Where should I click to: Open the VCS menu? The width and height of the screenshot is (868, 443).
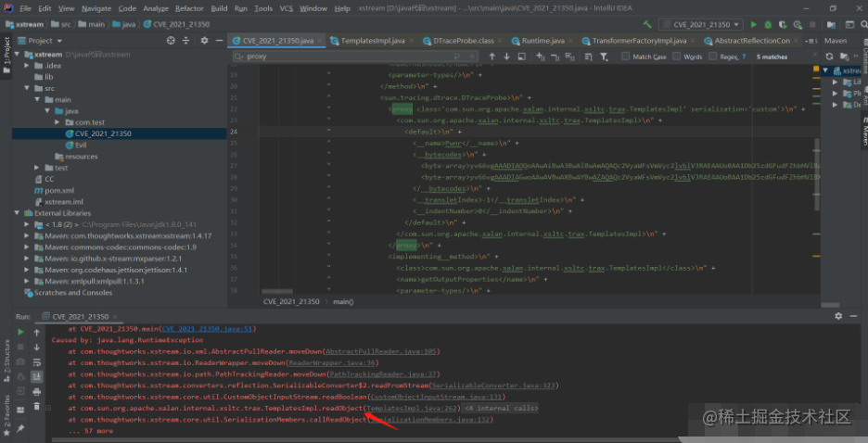(287, 8)
